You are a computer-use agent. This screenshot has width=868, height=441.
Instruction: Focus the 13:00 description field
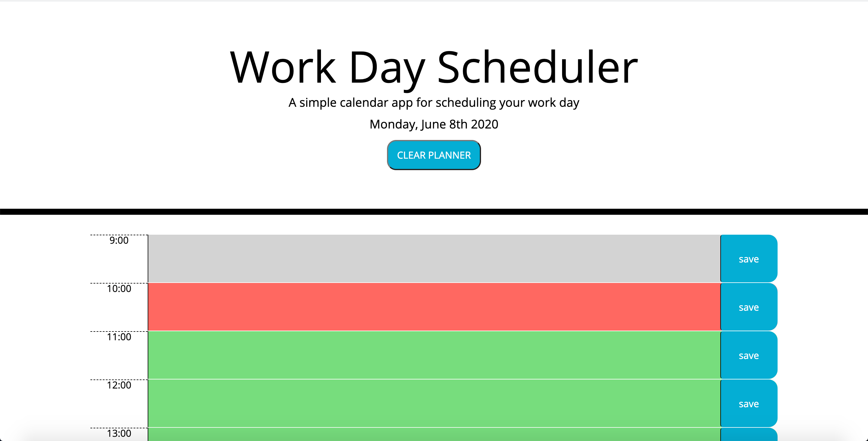click(434, 435)
